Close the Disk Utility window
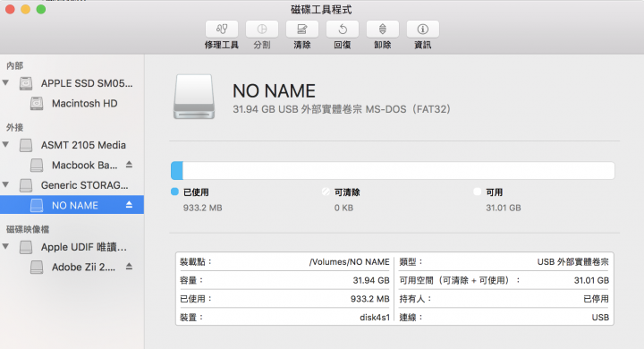Screen dimensions: 644x349 (10, 10)
